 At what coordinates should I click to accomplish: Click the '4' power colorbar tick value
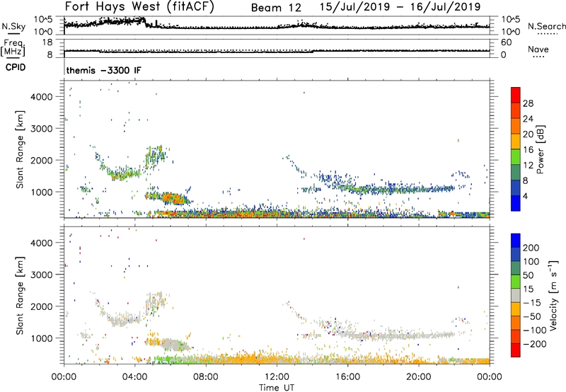click(x=526, y=196)
